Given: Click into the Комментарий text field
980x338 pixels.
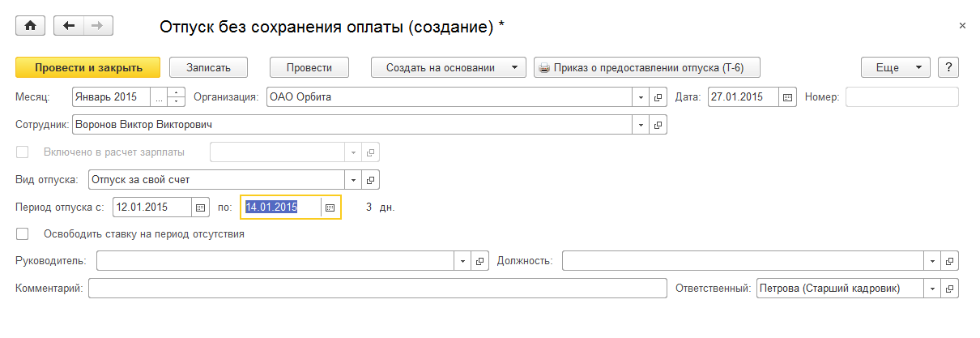Looking at the screenshot, I should [x=377, y=289].
